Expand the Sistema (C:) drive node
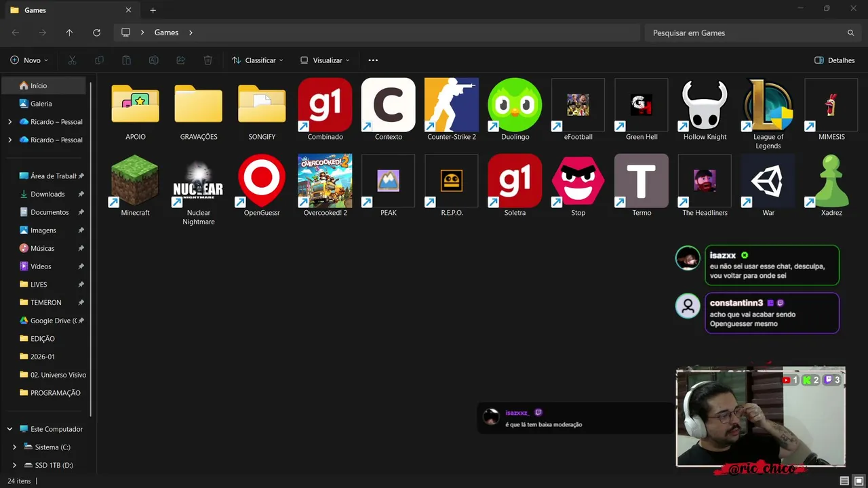 pos(14,447)
